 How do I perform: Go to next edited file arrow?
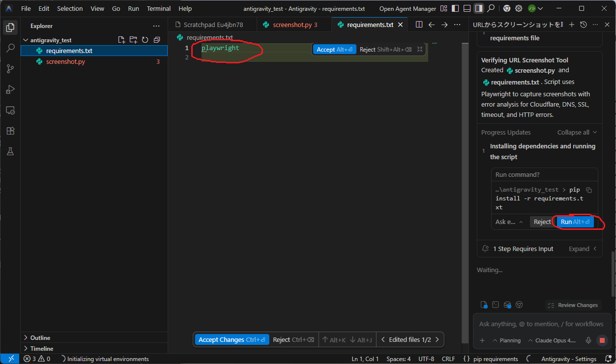[x=438, y=339]
